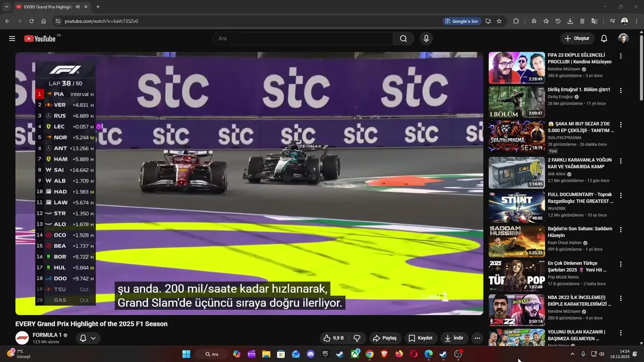Click the Google'a Sor button
This screenshot has width=644, height=362.
click(461, 21)
